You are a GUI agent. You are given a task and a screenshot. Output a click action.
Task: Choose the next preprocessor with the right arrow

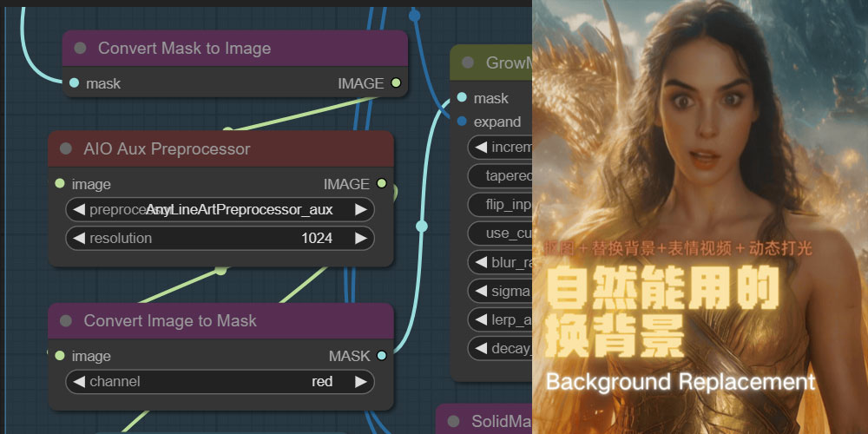(x=361, y=210)
